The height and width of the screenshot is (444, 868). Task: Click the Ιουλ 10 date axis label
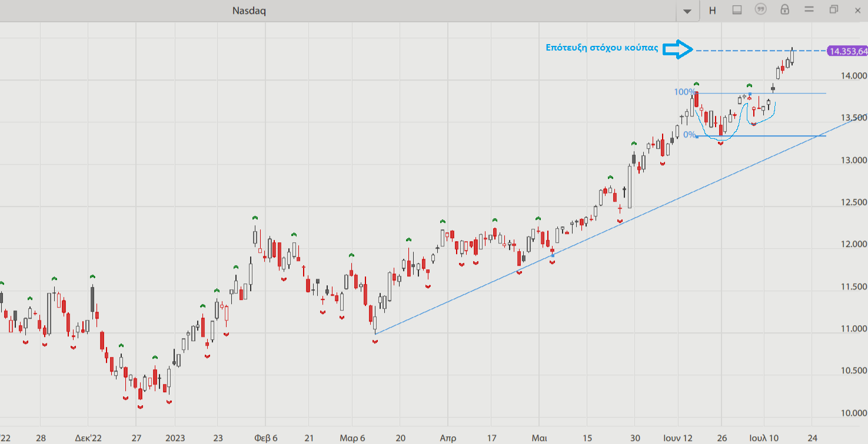pyautogui.click(x=765, y=438)
